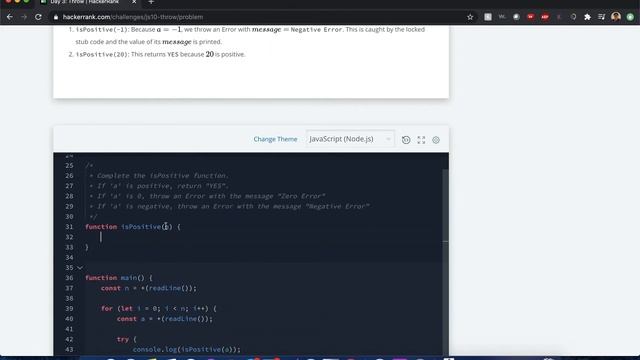
Task: Open the JavaScript (Node.js) language dropdown
Action: point(350,139)
